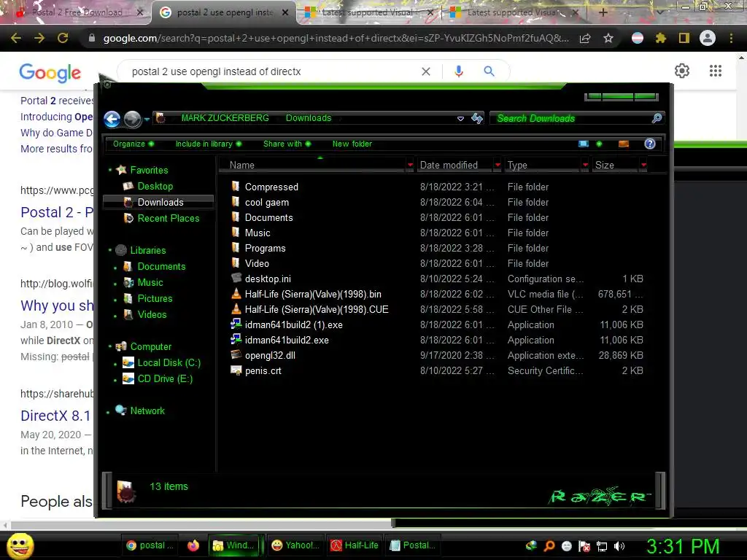Screen dimensions: 747x560
Task: Open the Chrome extensions puzzle icon
Action: click(661, 38)
